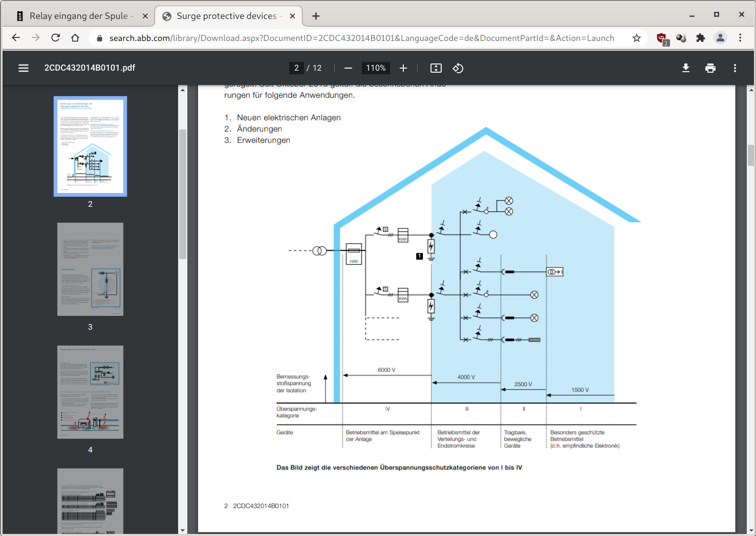Open page 3 thumbnail

click(90, 269)
